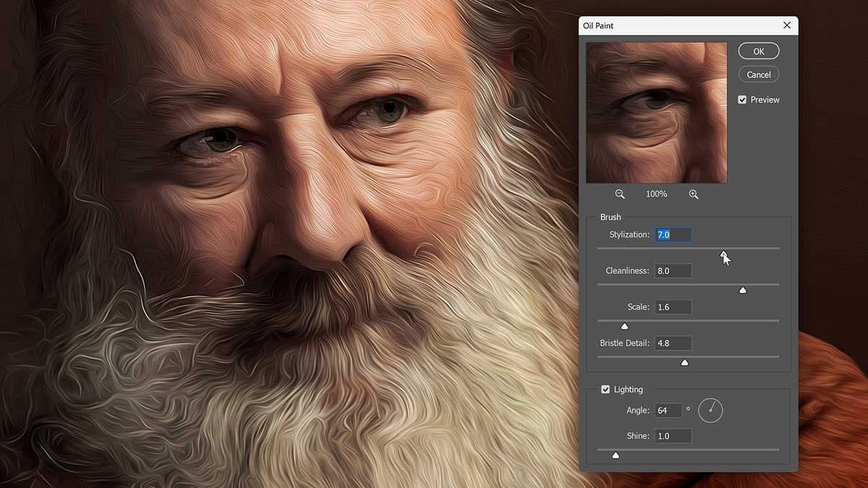This screenshot has height=488, width=868.
Task: Click the filter preview thumbnail
Action: click(x=656, y=113)
